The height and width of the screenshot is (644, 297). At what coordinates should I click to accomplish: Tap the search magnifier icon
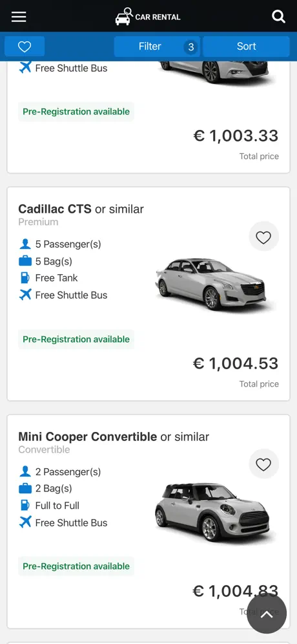click(x=278, y=17)
